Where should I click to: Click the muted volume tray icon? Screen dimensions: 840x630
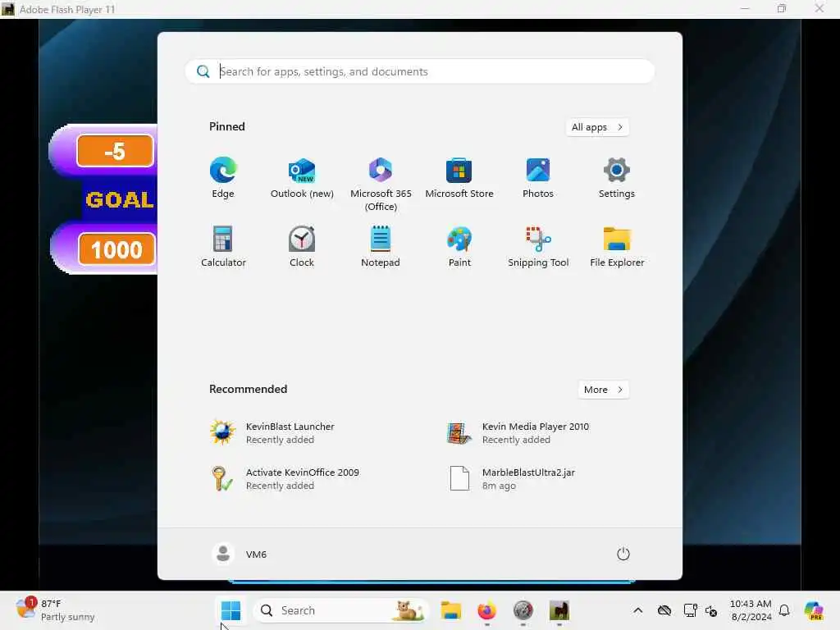(711, 610)
